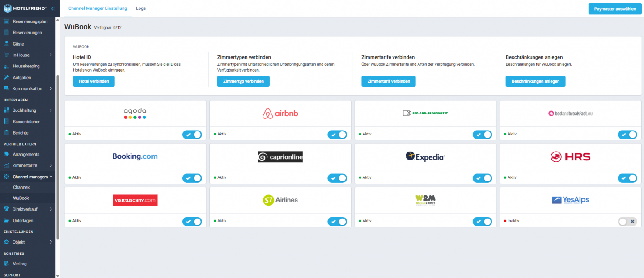The height and width of the screenshot is (278, 644).
Task: Click the Unterlagen folder icon
Action: pyautogui.click(x=7, y=220)
